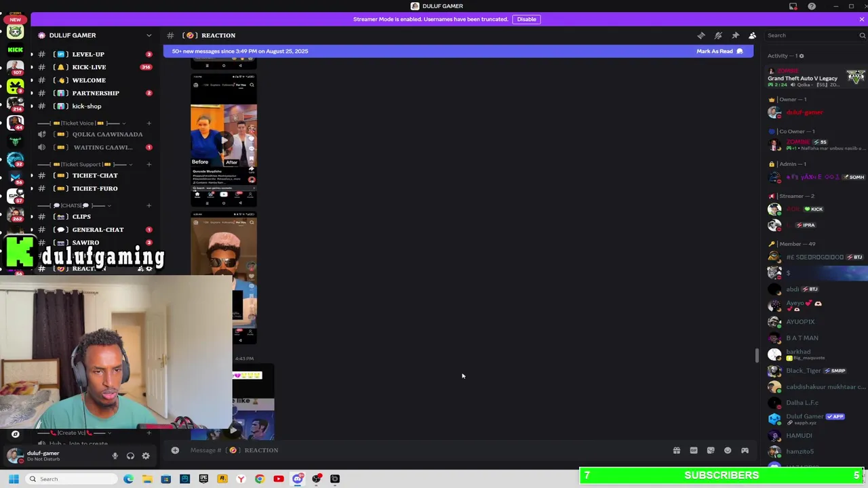Toggle notification settings bell icon

coord(718,35)
